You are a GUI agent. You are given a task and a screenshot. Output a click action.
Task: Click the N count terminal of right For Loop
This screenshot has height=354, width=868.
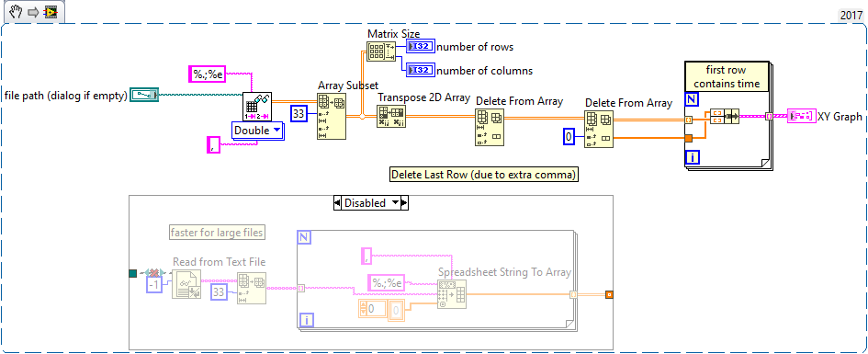692,99
